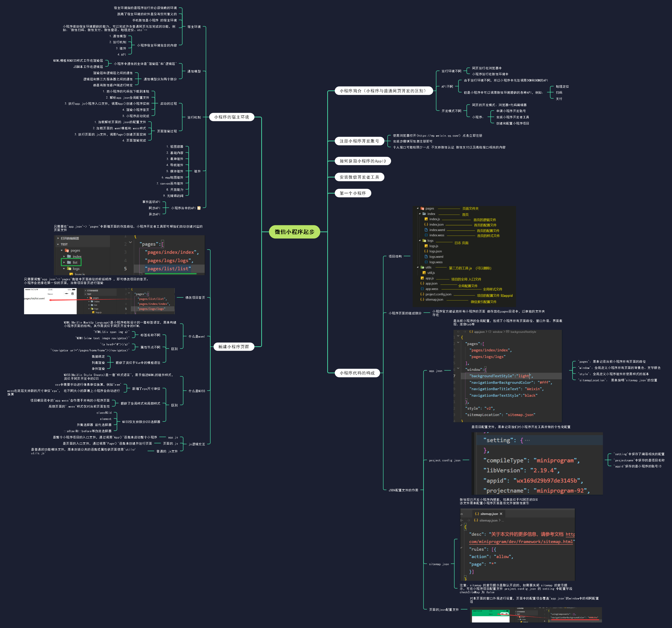Select the 小程序宿主环境包含的内容 subtopic
The image size is (672, 628).
pos(157,45)
